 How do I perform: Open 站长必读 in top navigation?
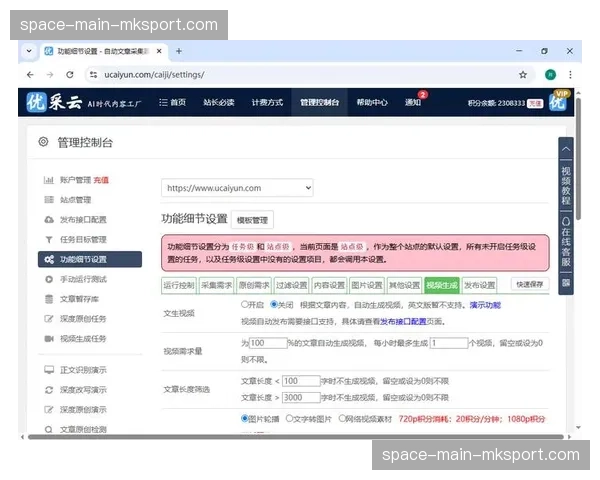pyautogui.click(x=218, y=102)
